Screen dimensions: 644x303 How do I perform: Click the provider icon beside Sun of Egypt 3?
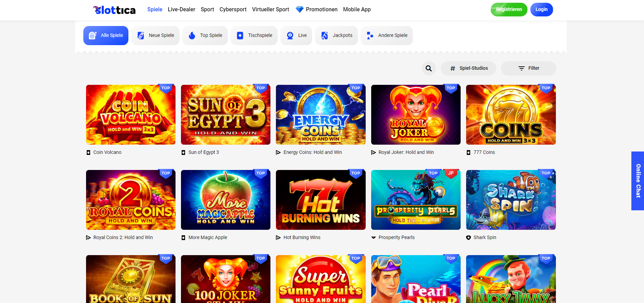183,153
